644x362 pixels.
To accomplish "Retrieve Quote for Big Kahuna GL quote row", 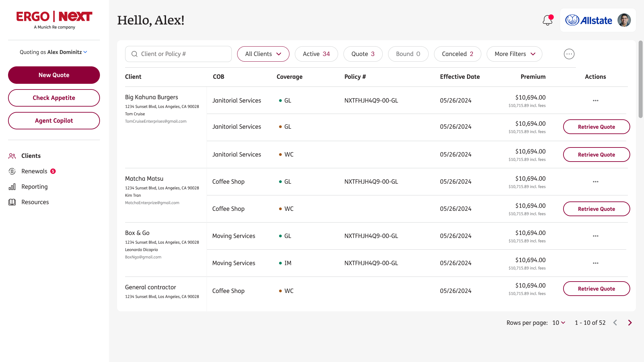I will tap(596, 127).
